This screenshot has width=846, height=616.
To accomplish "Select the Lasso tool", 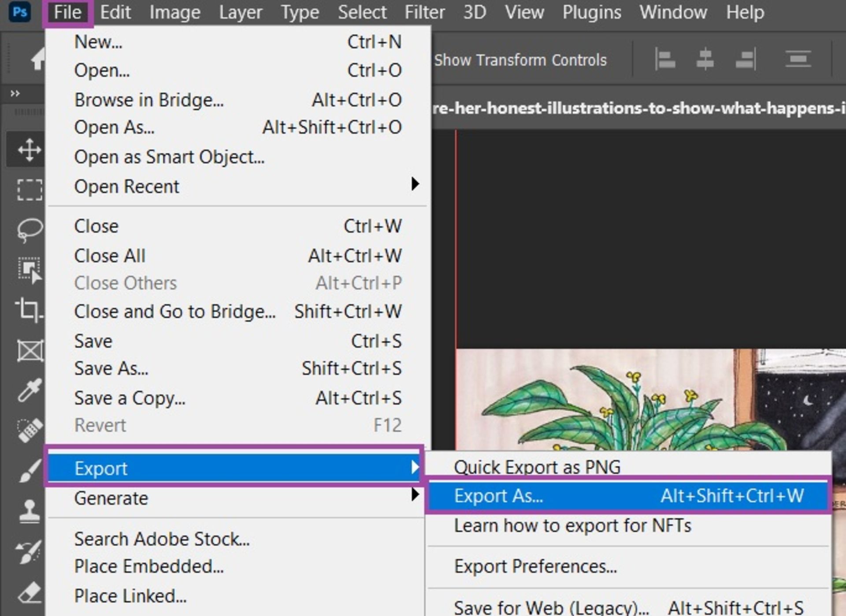I will [x=29, y=230].
